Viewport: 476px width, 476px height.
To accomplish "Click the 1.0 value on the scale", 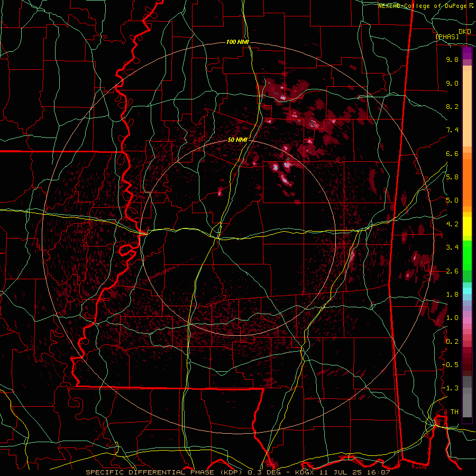I will [x=452, y=318].
